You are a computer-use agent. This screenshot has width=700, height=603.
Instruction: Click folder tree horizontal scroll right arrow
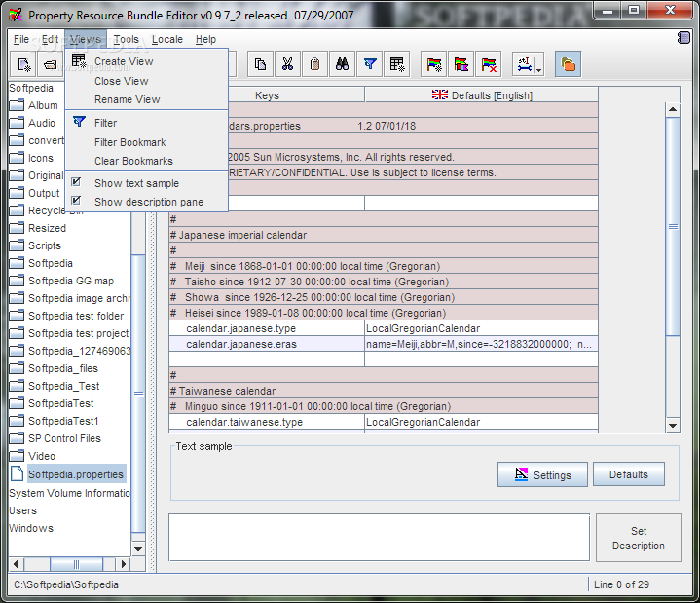coord(124,564)
